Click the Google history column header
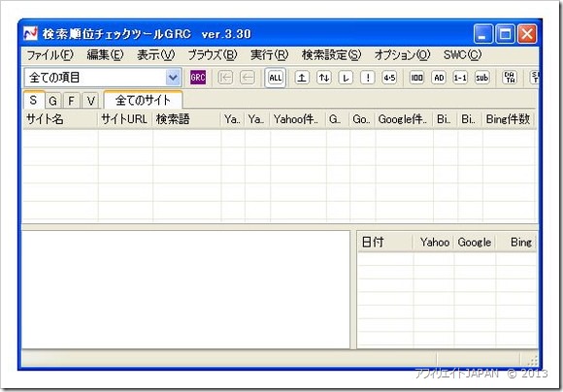563x392 pixels. (475, 243)
